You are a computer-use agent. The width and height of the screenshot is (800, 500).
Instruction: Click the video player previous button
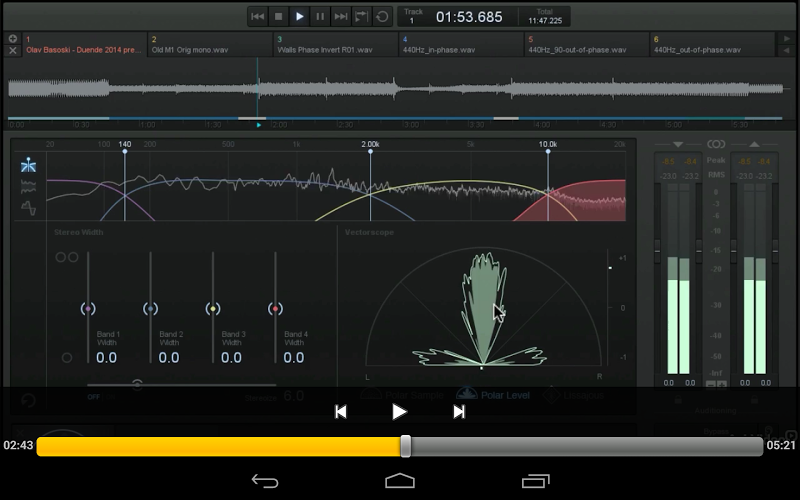pyautogui.click(x=340, y=412)
